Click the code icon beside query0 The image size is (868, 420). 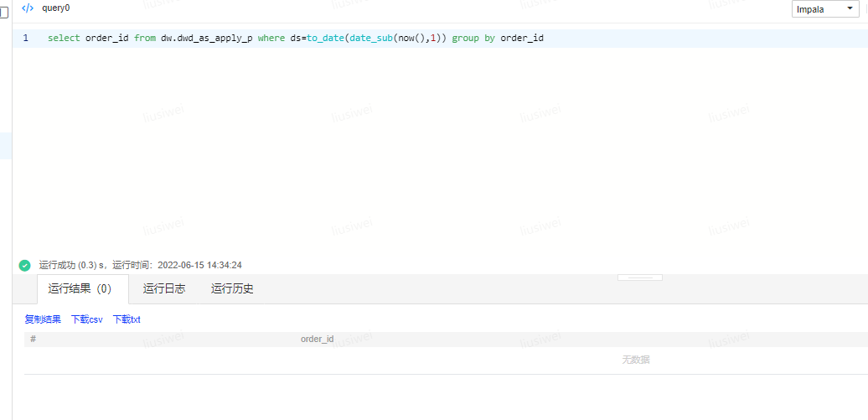(x=28, y=8)
